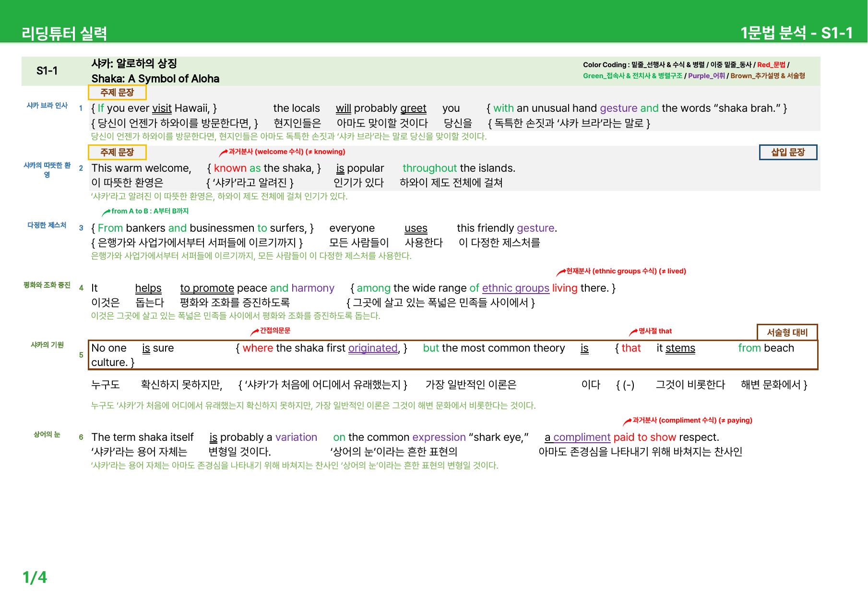Click the Korean chunk "하와이 제도 전체에 걸쳐"
The width and height of the screenshot is (868, 613).
tap(451, 183)
